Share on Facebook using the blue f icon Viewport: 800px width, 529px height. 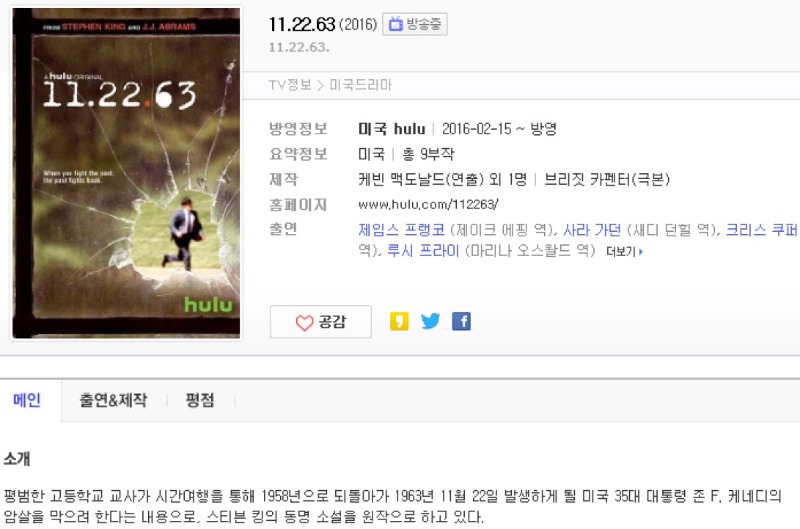click(461, 321)
